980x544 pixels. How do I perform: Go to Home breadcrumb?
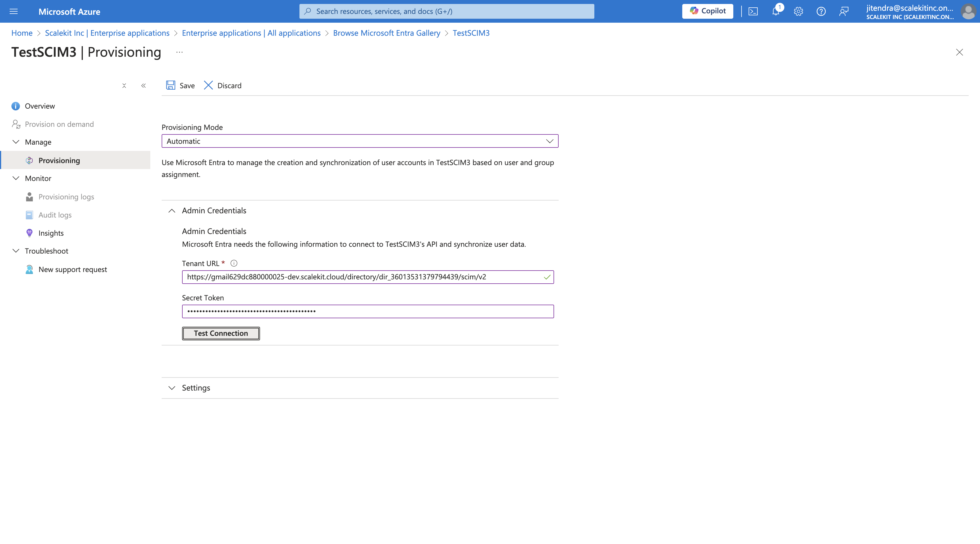point(22,33)
